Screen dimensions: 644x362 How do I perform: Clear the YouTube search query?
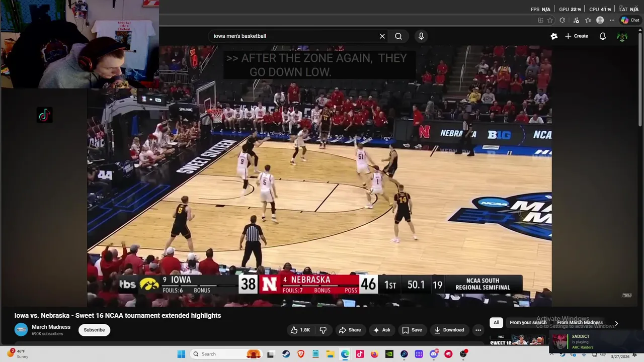[x=382, y=36]
